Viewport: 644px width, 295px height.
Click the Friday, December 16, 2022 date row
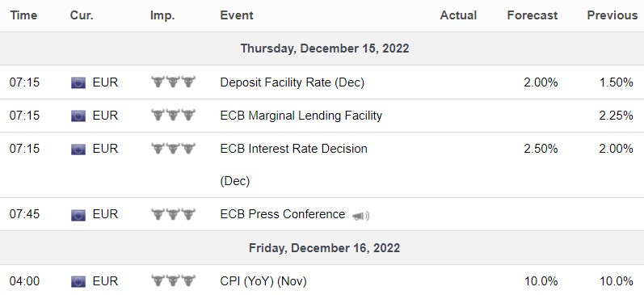[322, 248]
